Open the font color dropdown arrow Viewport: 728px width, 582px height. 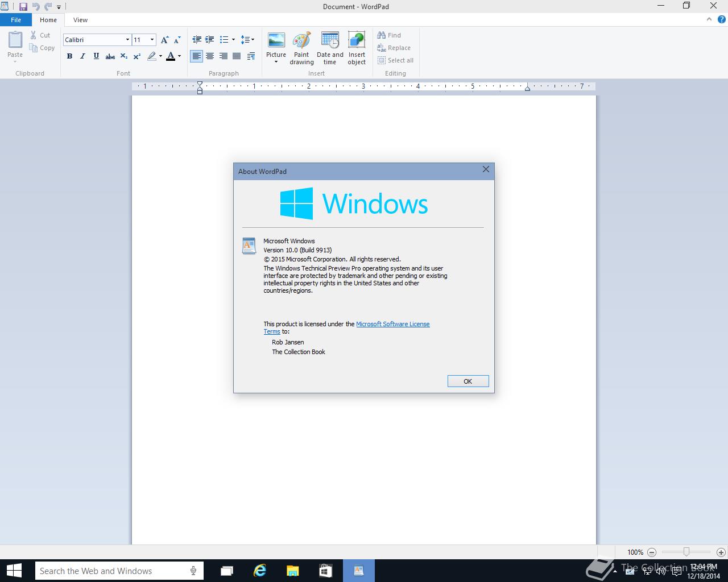[x=179, y=56]
